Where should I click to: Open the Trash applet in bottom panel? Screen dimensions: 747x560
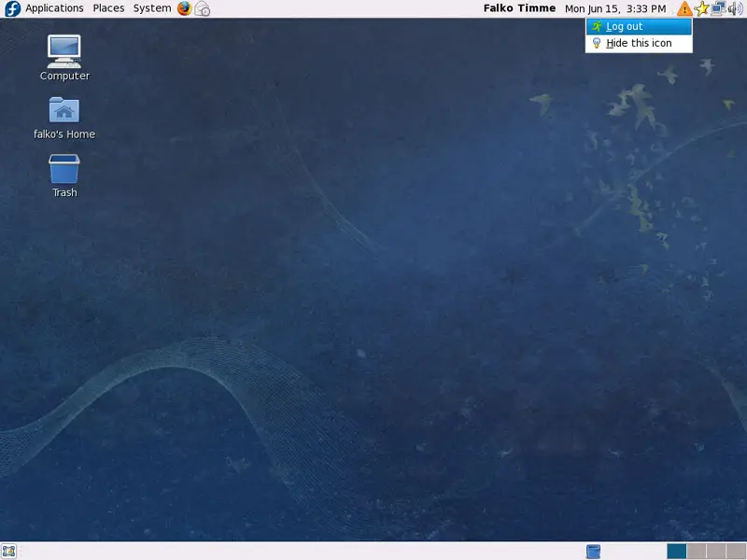pos(593,551)
